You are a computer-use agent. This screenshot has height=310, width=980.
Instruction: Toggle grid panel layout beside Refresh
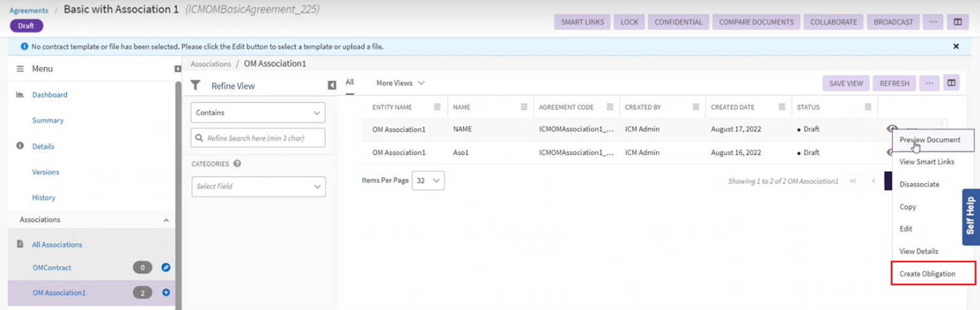pos(951,83)
